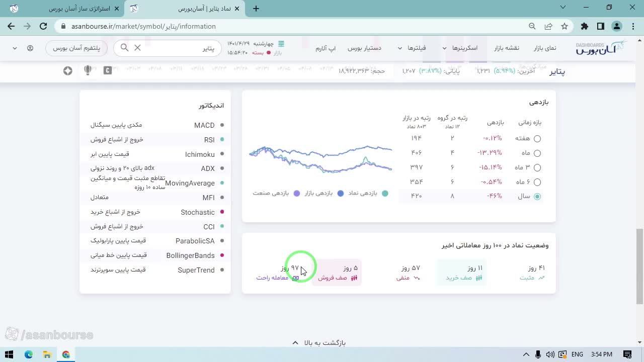Click پلتفرم آسان بورس button

tap(76, 48)
